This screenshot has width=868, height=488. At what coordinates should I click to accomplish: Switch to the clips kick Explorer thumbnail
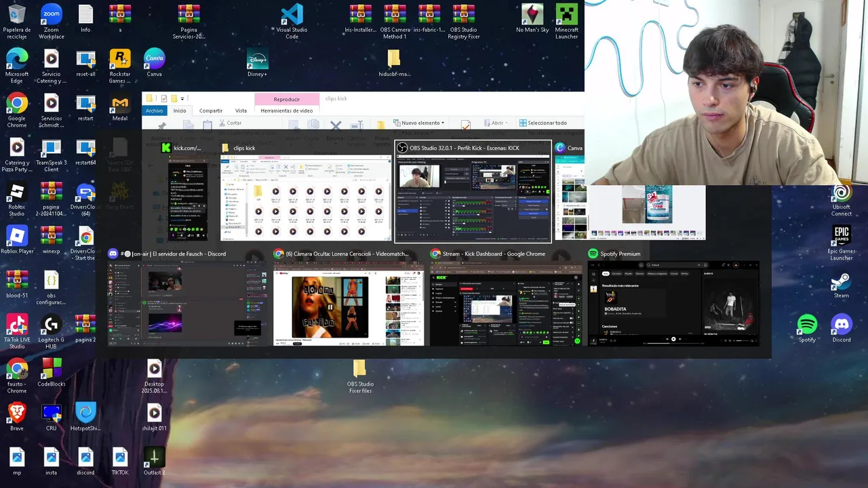pyautogui.click(x=306, y=192)
